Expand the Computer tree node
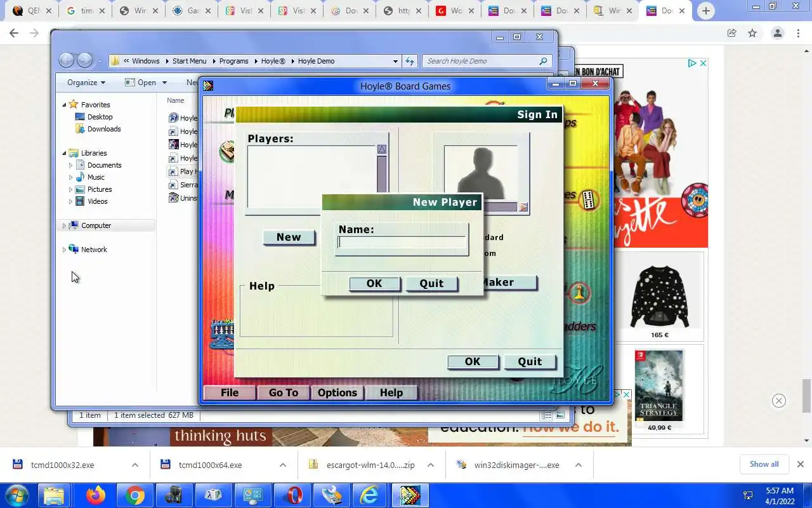 pyautogui.click(x=64, y=225)
